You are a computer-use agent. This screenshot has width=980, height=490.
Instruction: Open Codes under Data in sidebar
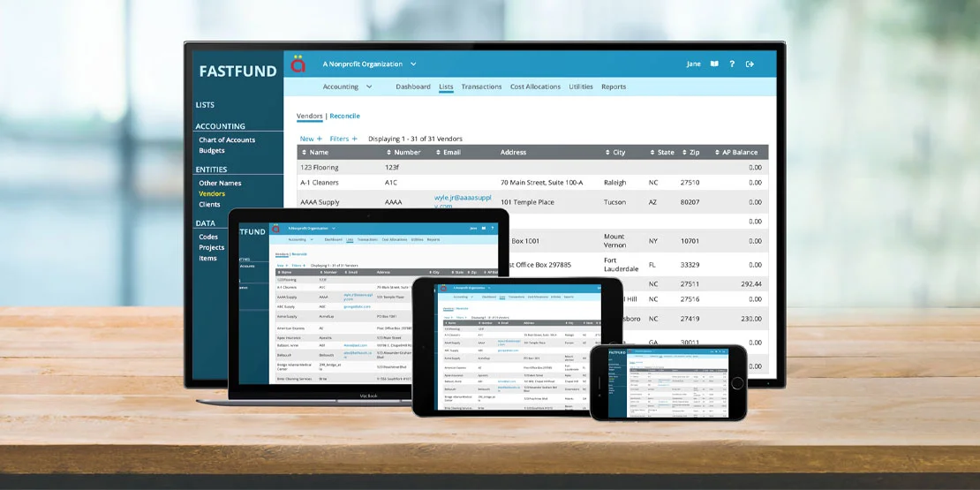click(208, 237)
